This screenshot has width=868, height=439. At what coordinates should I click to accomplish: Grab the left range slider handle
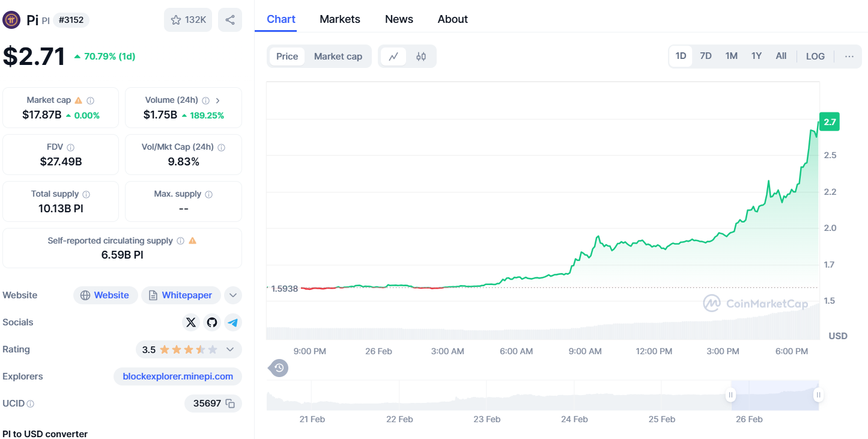click(x=730, y=395)
